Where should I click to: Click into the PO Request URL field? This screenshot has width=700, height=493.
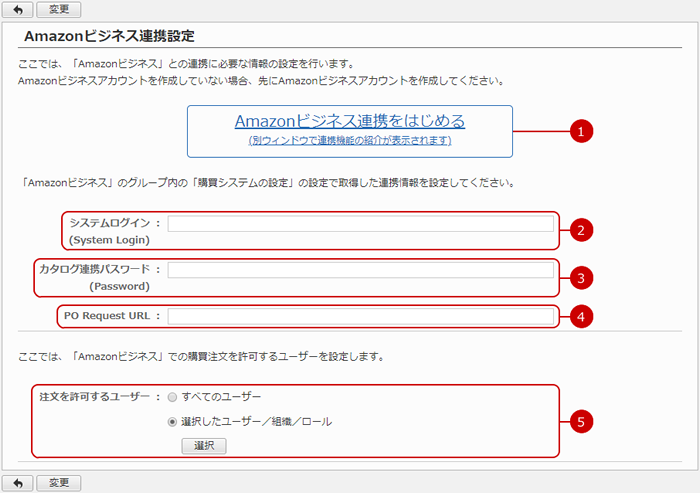360,316
